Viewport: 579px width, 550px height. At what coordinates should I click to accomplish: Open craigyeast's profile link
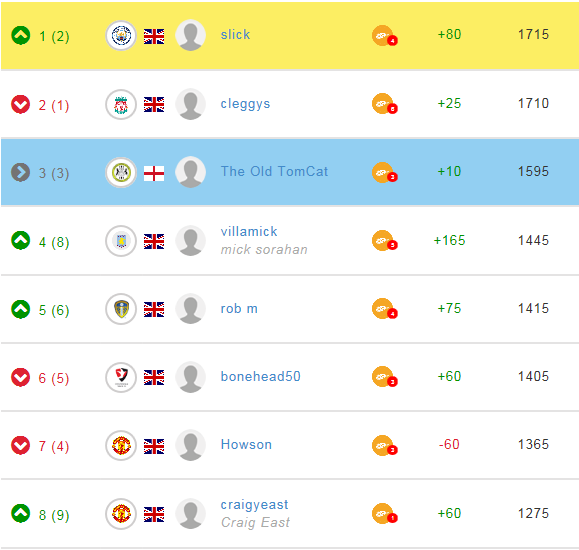[x=254, y=505]
